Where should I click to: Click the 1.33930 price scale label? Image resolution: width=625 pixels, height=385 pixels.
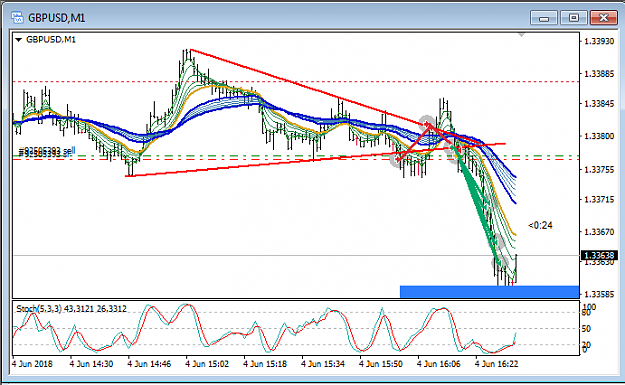(599, 41)
